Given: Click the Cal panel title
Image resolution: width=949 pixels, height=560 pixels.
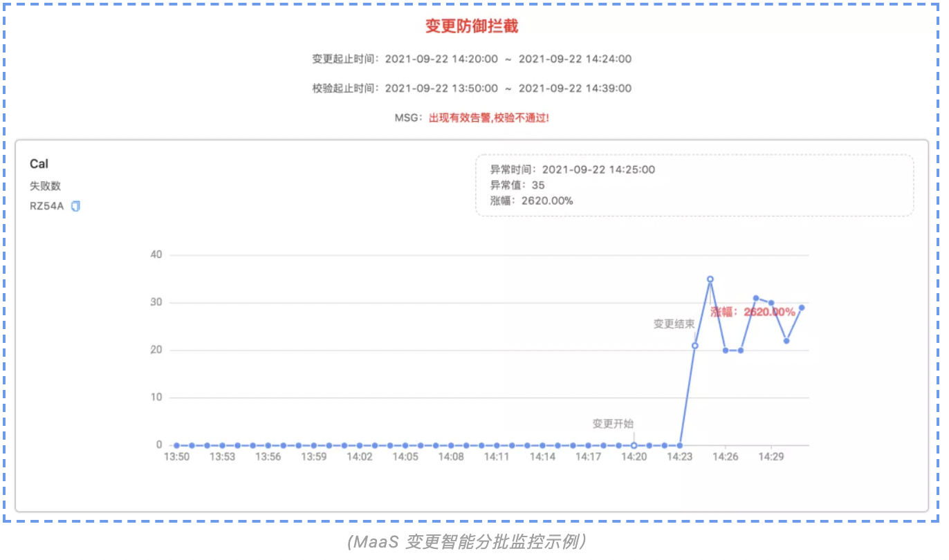Looking at the screenshot, I should pyautogui.click(x=39, y=164).
